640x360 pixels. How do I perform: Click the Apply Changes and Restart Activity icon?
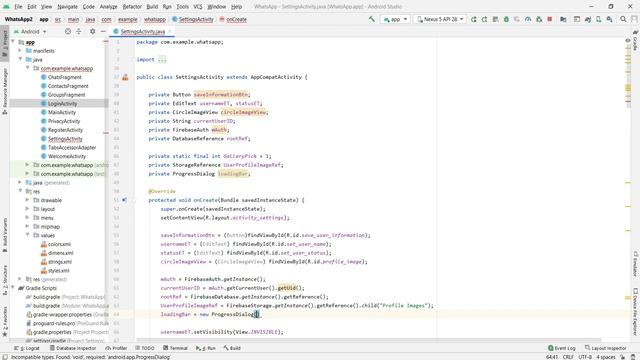point(484,19)
